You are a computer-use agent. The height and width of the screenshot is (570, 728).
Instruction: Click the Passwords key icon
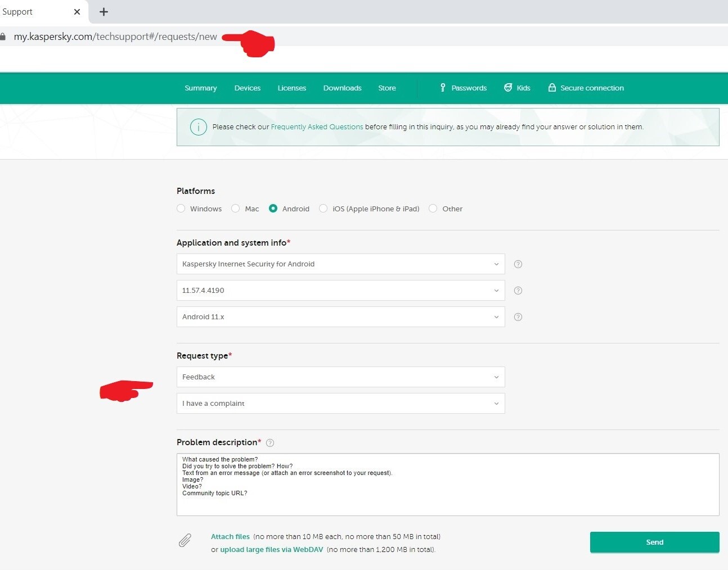point(443,88)
